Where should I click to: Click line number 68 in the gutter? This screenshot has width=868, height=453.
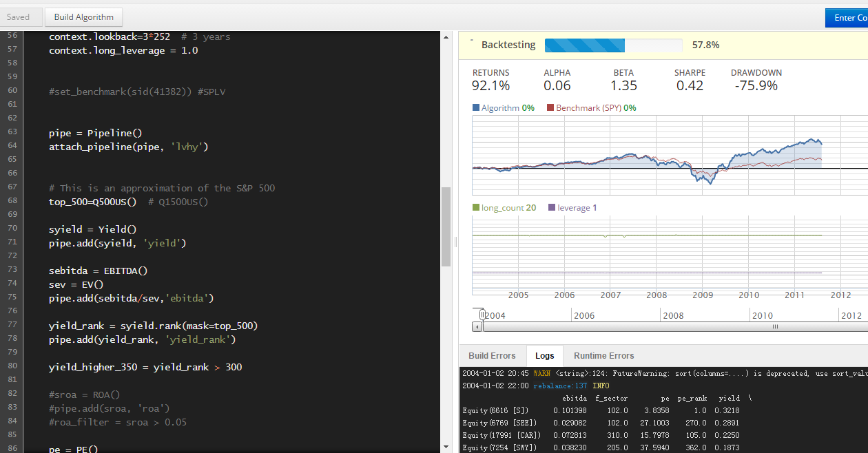coord(12,202)
